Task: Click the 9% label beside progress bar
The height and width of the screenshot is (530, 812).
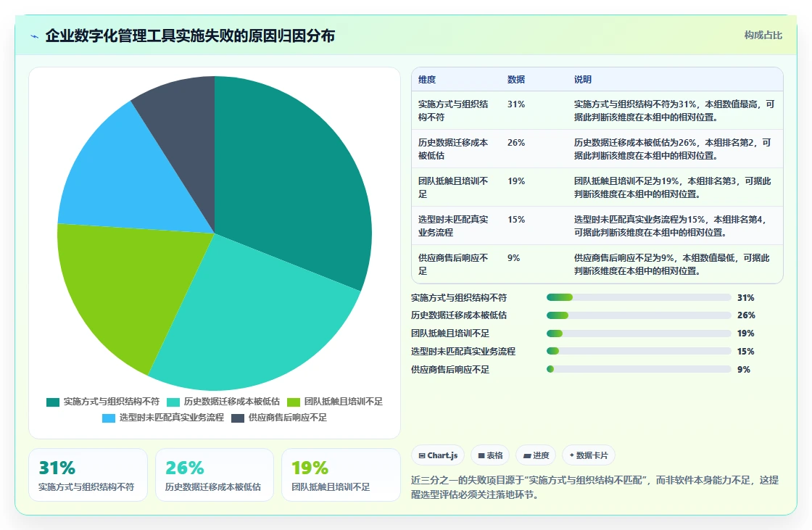Action: 744,369
